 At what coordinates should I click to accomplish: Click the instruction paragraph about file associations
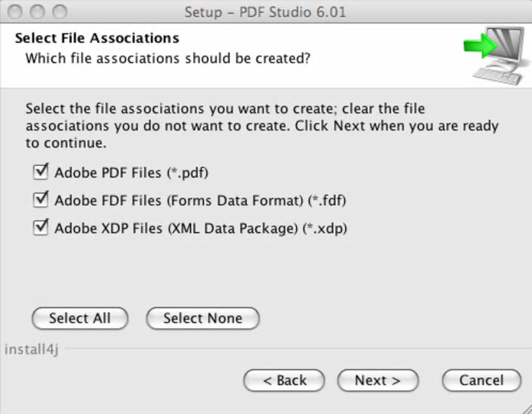pyautogui.click(x=262, y=126)
